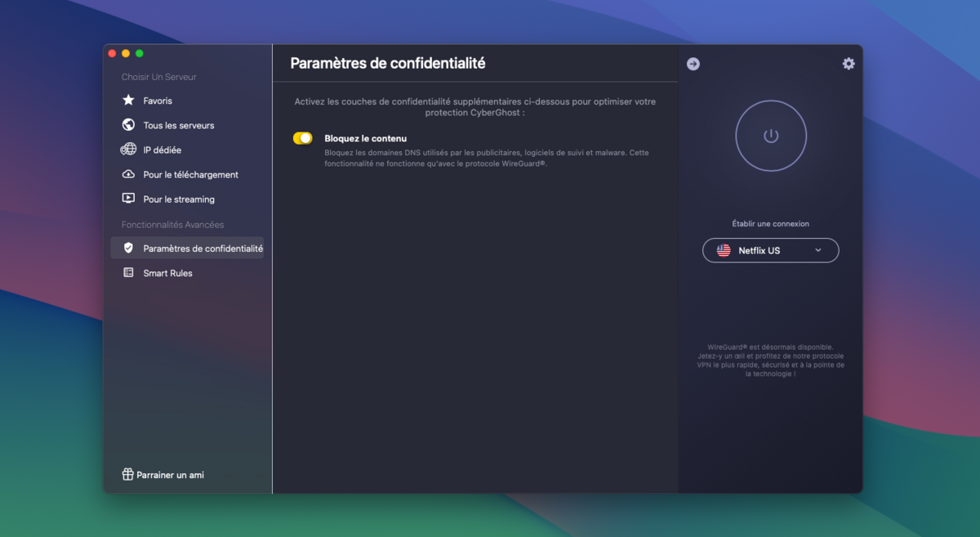Click the gift icon beside Parrainer un ami
This screenshot has height=537, width=980.
click(x=127, y=474)
